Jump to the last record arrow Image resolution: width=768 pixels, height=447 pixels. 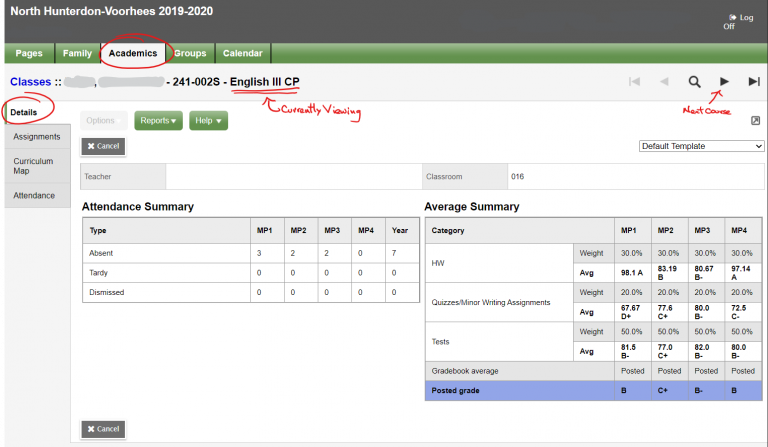[x=755, y=81]
